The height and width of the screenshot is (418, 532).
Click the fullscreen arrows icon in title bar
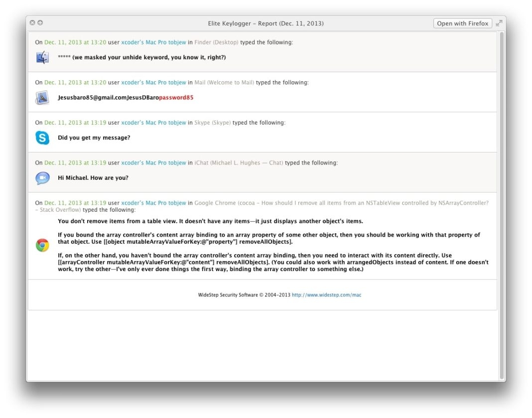[499, 23]
